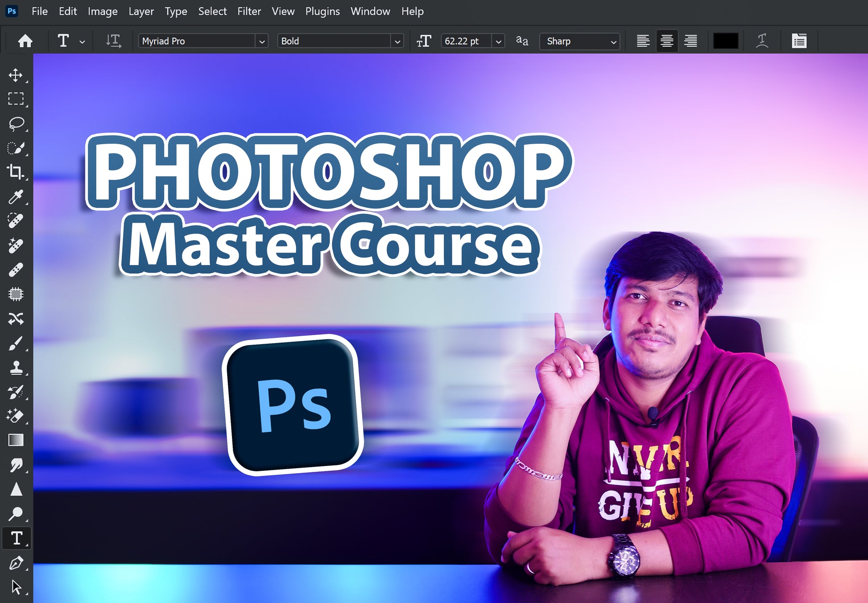Image resolution: width=868 pixels, height=603 pixels.
Task: Toggle left align text
Action: [x=643, y=41]
